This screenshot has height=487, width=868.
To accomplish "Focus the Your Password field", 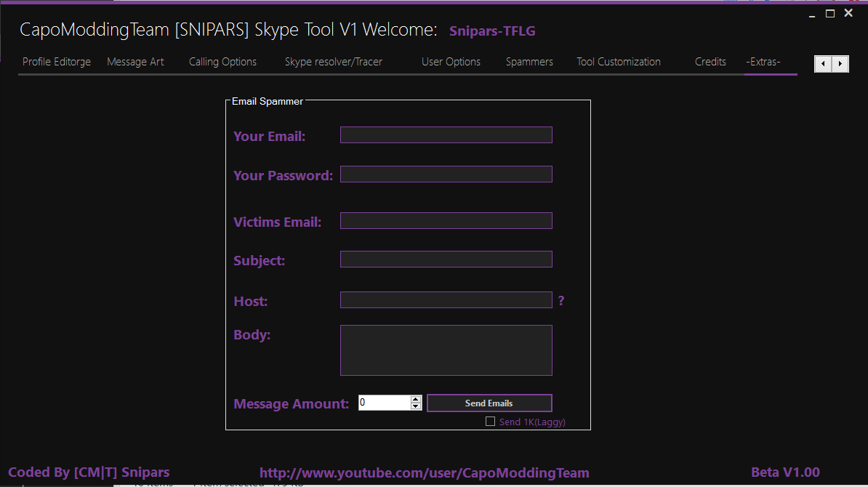I will pyautogui.click(x=446, y=174).
